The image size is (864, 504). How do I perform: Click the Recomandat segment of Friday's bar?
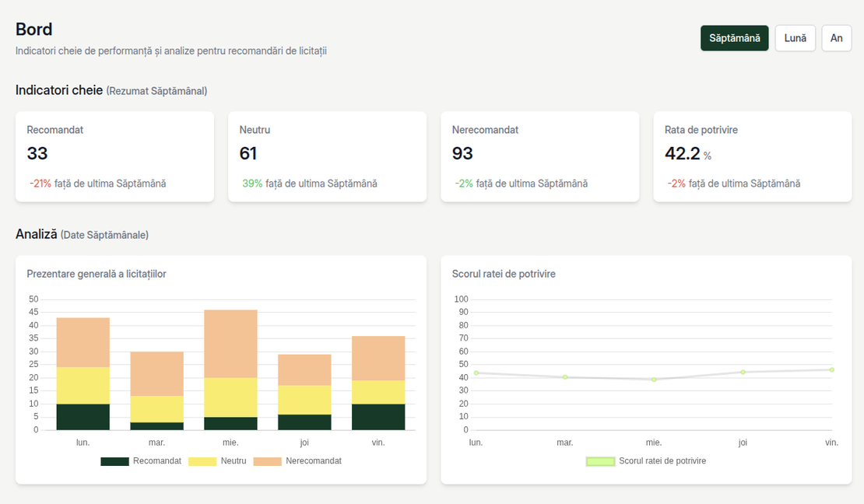coord(378,417)
